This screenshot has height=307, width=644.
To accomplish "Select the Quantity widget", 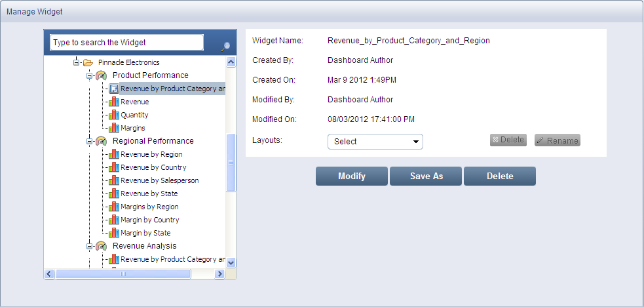I will pos(135,115).
